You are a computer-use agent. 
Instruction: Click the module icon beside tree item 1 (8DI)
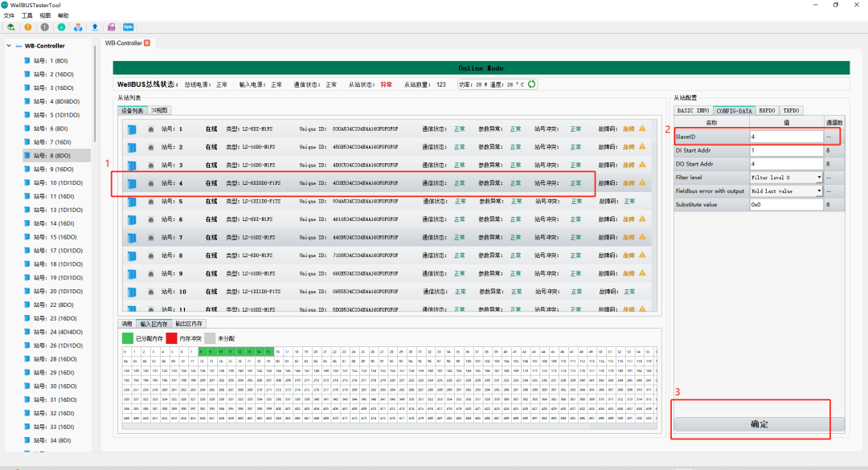(27, 61)
